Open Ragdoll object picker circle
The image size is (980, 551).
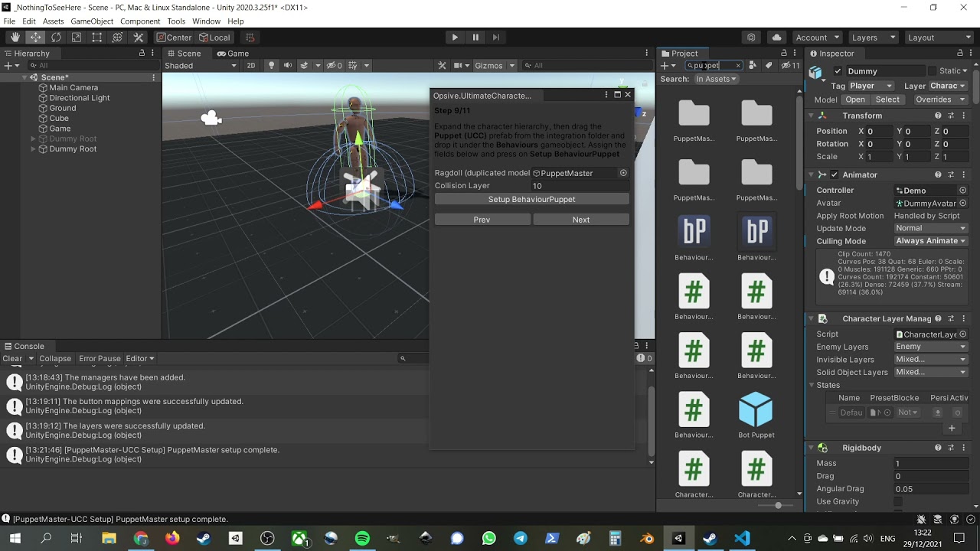tap(623, 173)
